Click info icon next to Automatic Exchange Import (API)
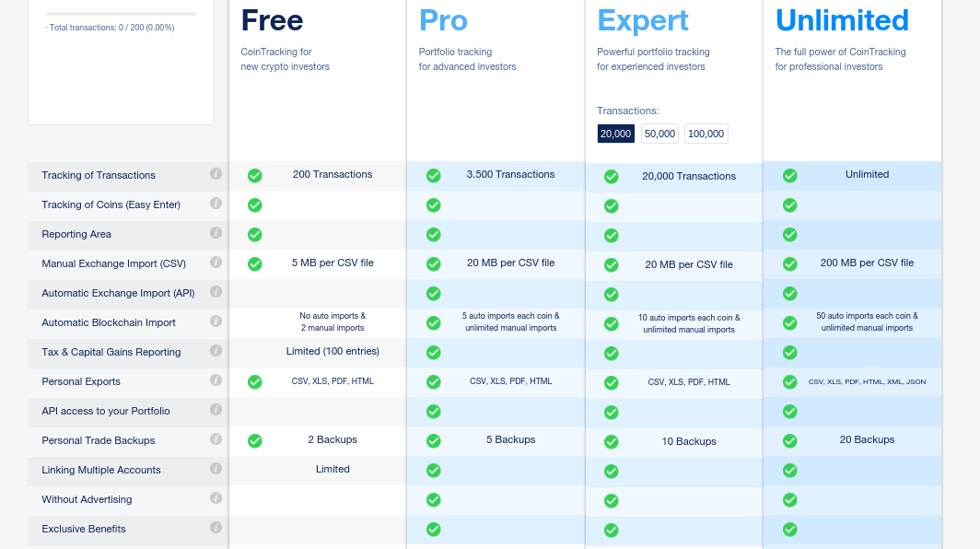This screenshot has height=549, width=980. pos(216,291)
